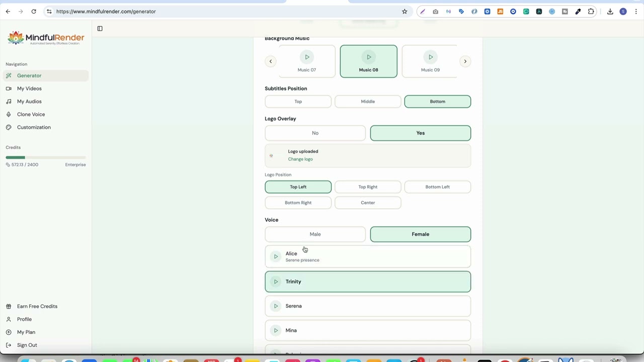Play Trinity voice sample

click(276, 282)
